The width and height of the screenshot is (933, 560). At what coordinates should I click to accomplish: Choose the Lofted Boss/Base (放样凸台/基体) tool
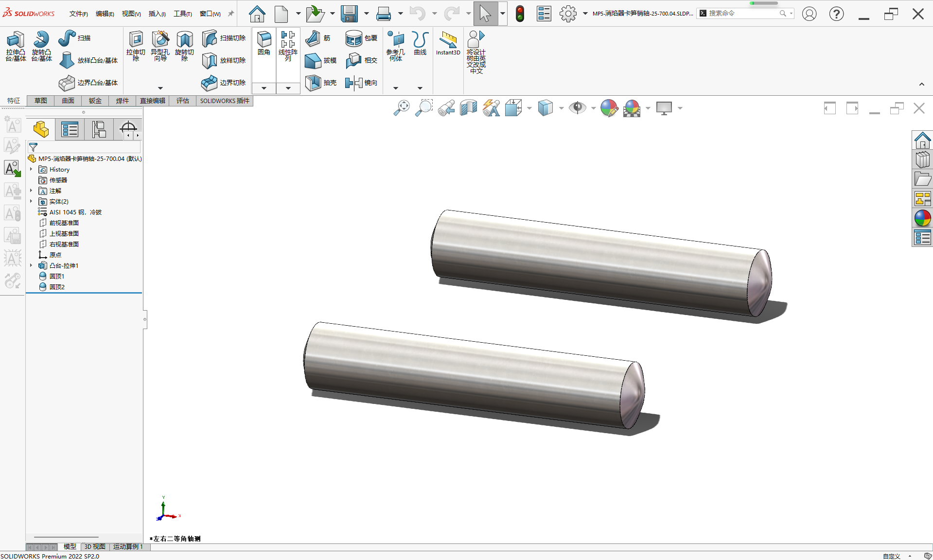click(88, 60)
